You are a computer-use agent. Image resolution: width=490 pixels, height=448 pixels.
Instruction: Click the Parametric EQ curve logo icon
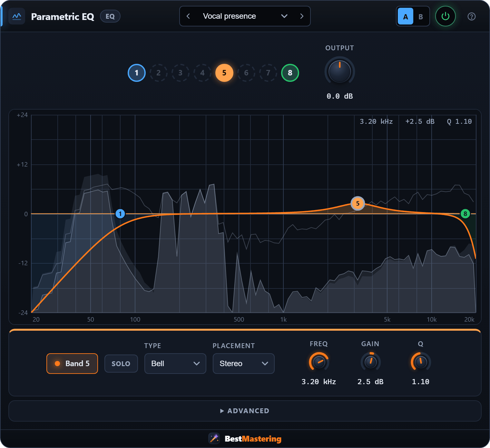tap(17, 16)
